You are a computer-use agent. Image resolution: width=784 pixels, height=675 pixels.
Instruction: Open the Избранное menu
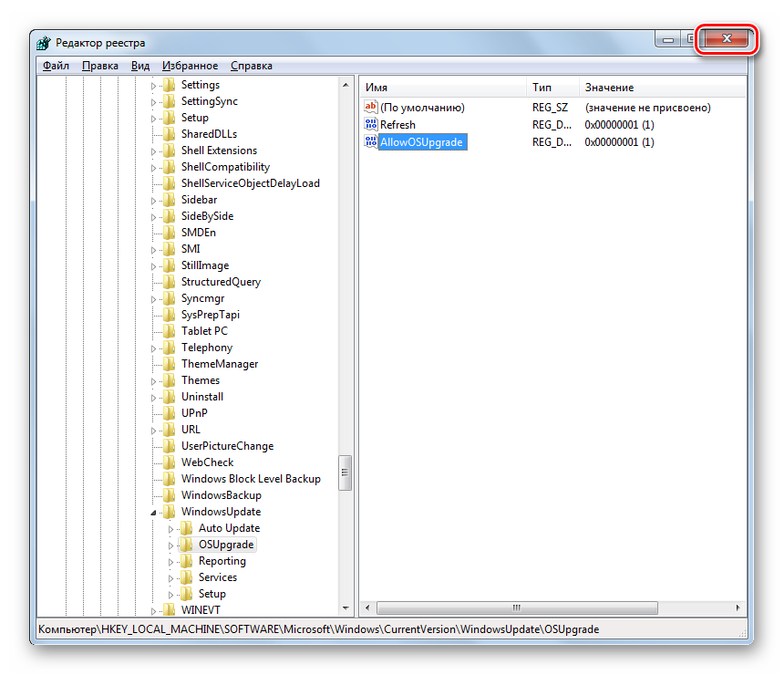[x=190, y=66]
